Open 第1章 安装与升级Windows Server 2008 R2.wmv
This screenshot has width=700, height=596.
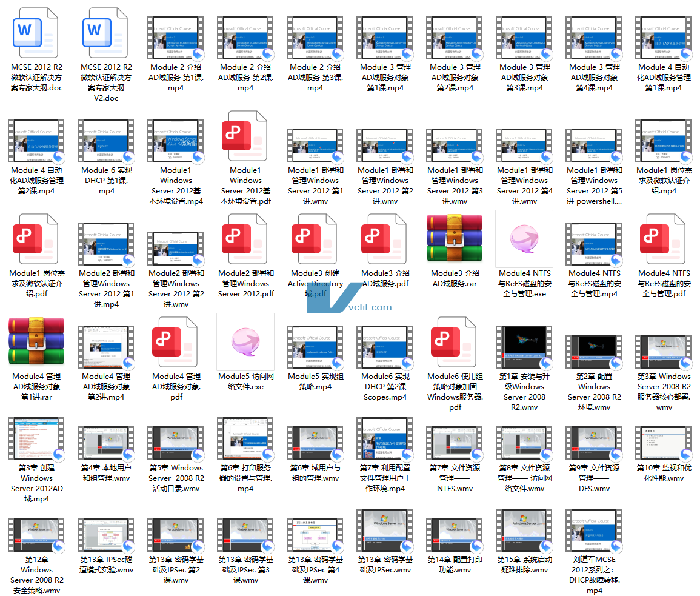point(524,347)
